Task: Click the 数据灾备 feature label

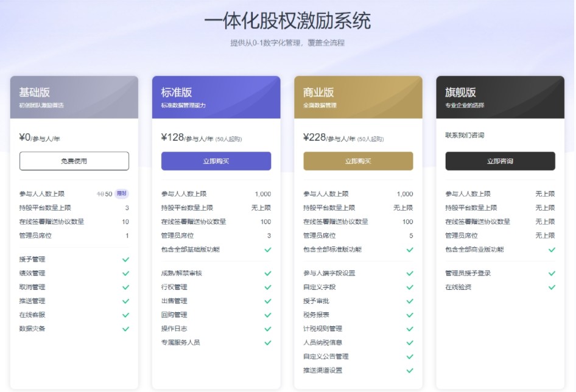Action: [x=32, y=329]
